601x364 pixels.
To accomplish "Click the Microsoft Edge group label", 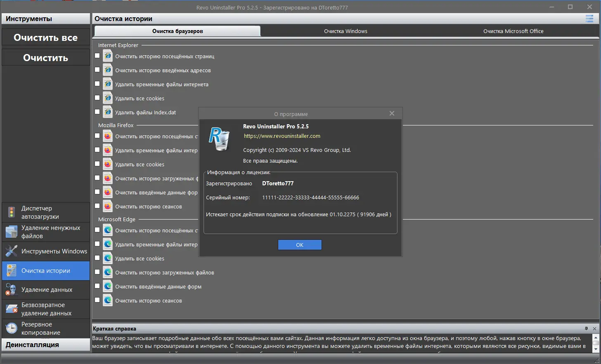I will click(117, 219).
